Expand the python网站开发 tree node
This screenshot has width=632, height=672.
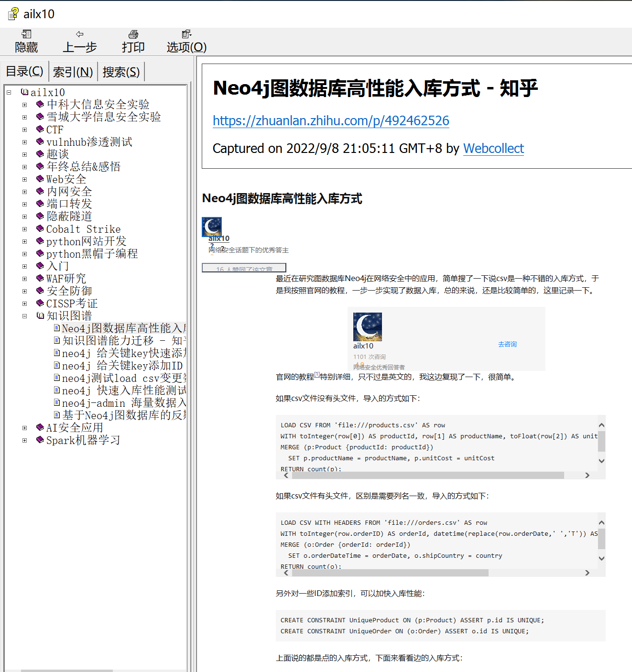tap(24, 241)
